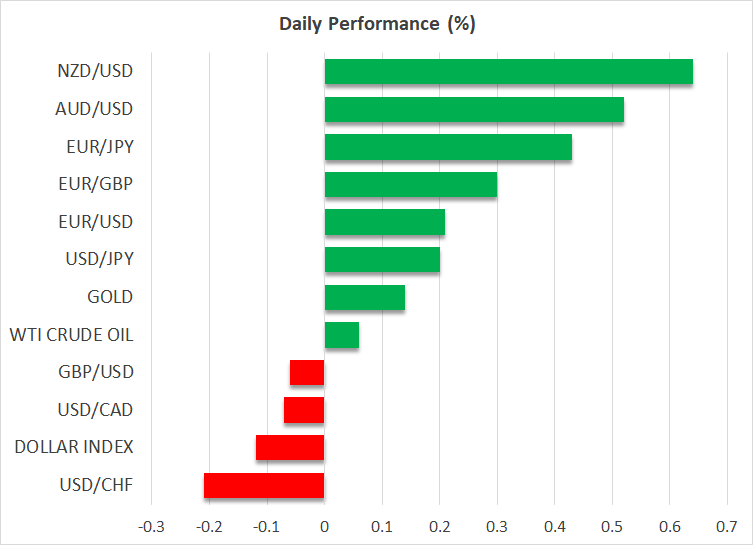Viewport: 753px width, 545px height.
Task: Click the 0 value on horizontal axis
Action: (324, 526)
